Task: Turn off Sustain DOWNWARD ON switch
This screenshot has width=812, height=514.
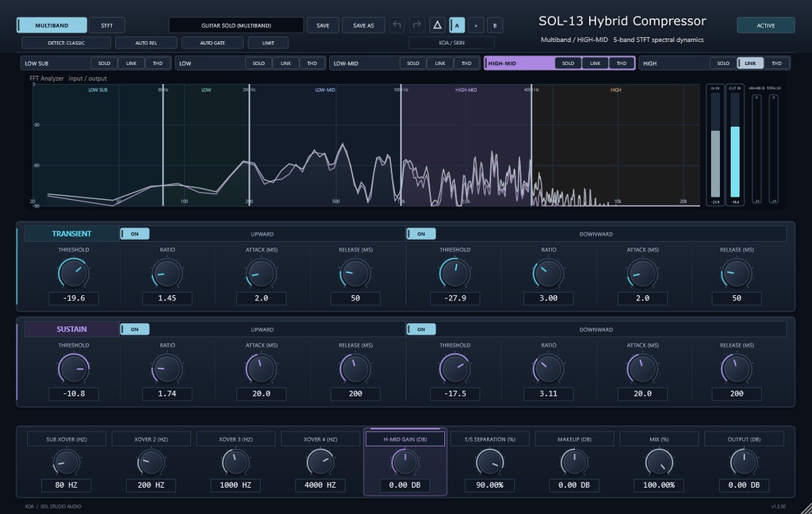Action: (421, 329)
